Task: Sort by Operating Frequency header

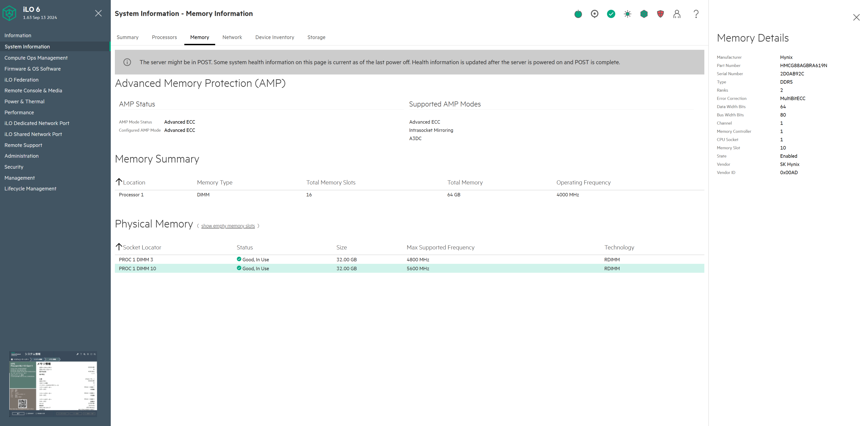Action: click(x=583, y=182)
